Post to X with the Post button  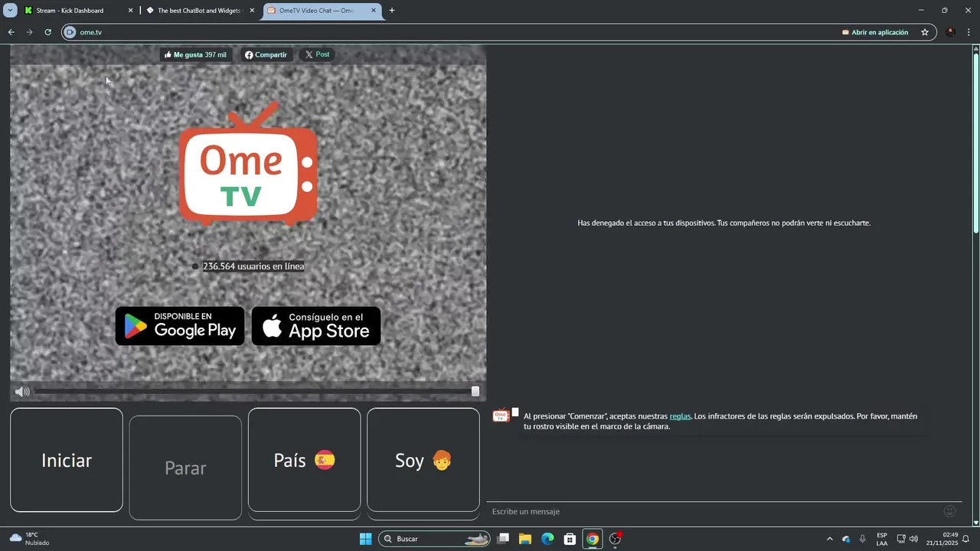pos(317,55)
